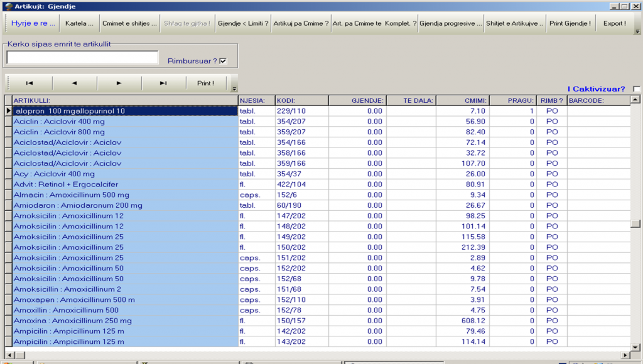The width and height of the screenshot is (643, 364).
Task: Click the row selector of Aciclin 400 mg
Action: point(8,122)
